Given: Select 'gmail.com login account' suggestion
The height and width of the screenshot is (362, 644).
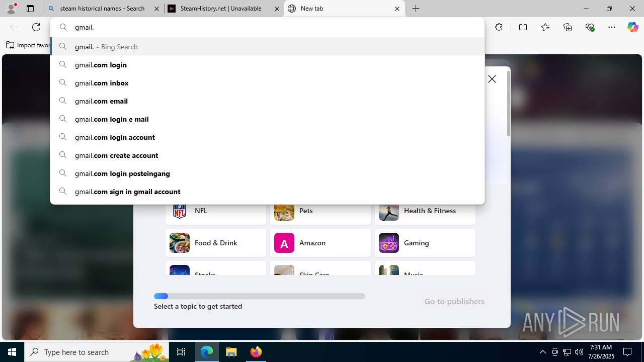Looking at the screenshot, I should coord(267,137).
